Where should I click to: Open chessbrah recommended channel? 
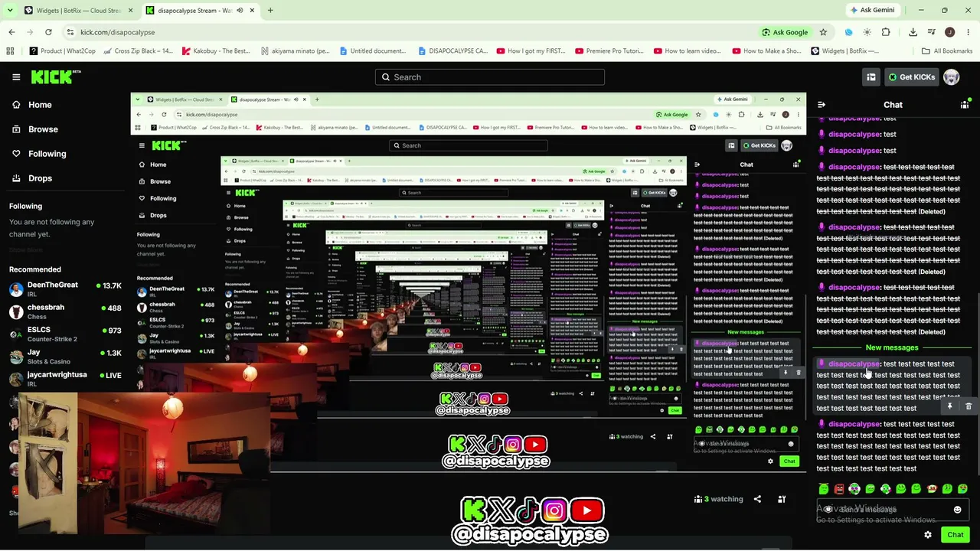pyautogui.click(x=66, y=311)
